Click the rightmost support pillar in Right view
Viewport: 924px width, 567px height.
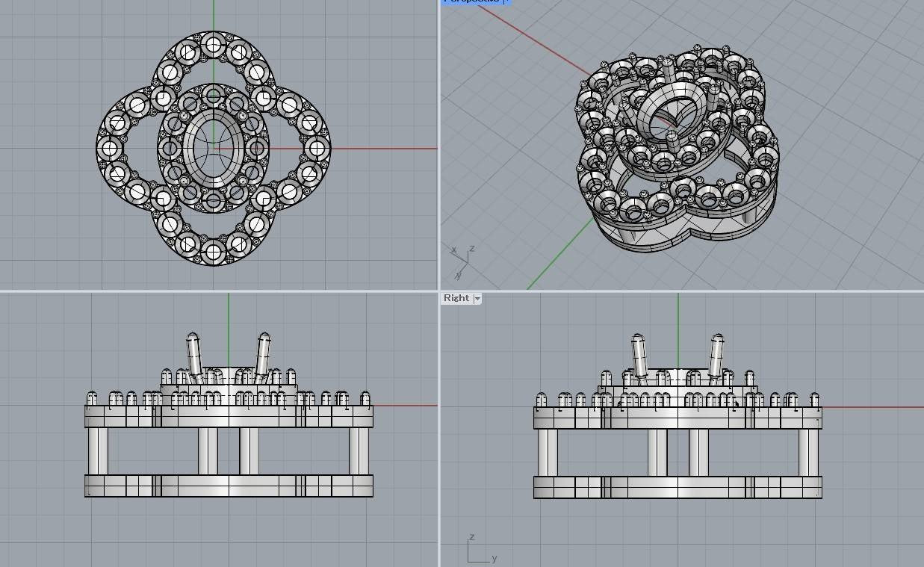tap(808, 451)
